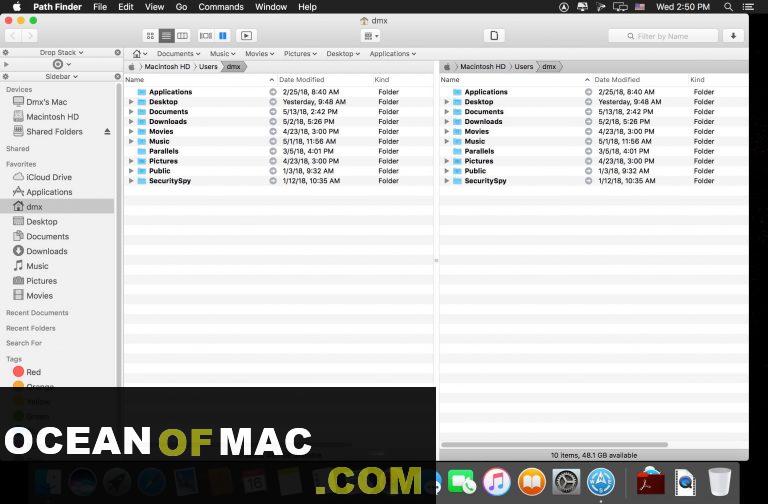Click Users in left pane path bar
Image resolution: width=768 pixels, height=504 pixels.
tap(208, 67)
